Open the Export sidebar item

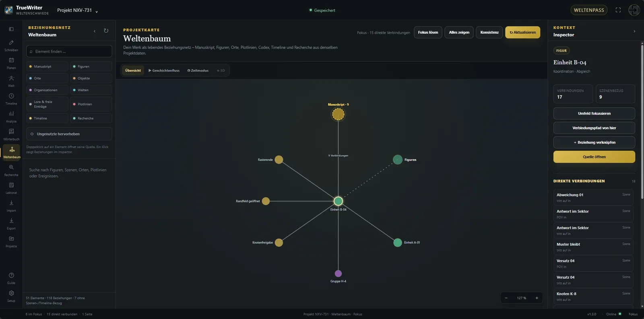coord(11,224)
